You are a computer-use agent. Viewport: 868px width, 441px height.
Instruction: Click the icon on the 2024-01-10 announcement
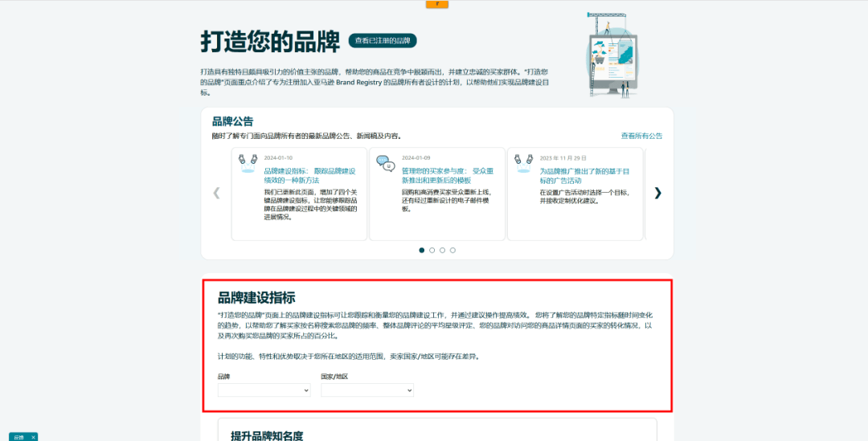(248, 164)
